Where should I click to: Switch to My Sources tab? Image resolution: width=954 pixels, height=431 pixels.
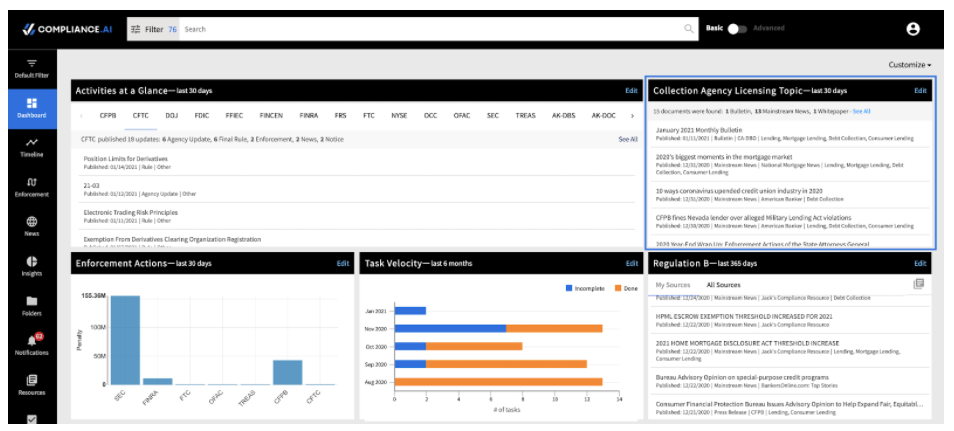[672, 285]
